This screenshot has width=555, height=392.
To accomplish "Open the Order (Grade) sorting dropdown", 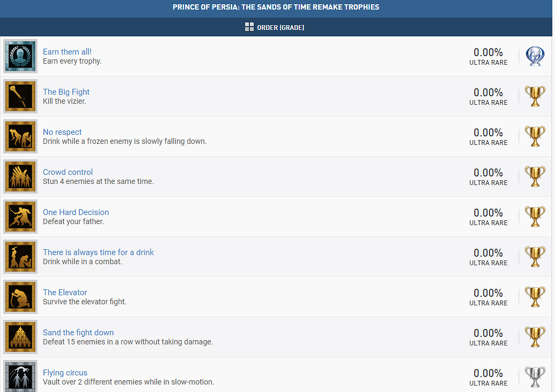I will pyautogui.click(x=280, y=27).
